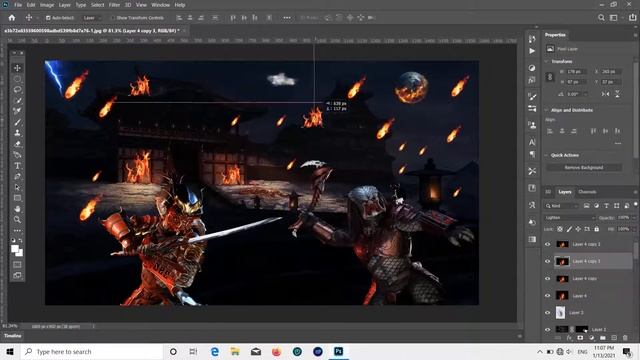Viewport: 640px width, 360px height.
Task: Click the Home icon in options bar
Action: coord(11,18)
